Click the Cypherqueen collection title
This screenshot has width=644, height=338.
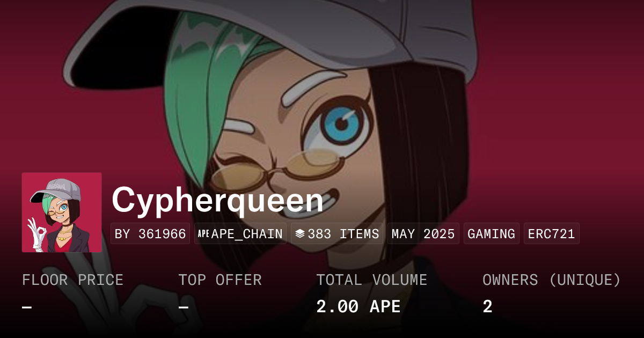point(217,200)
